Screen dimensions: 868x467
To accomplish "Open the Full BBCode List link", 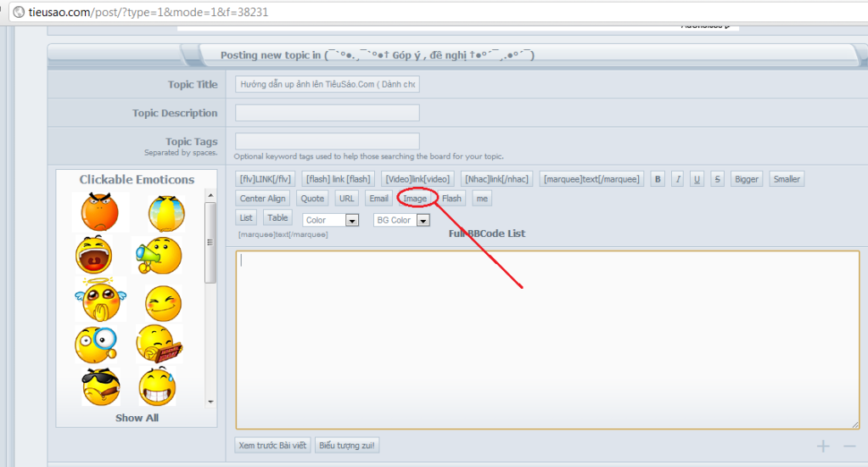I will (486, 233).
